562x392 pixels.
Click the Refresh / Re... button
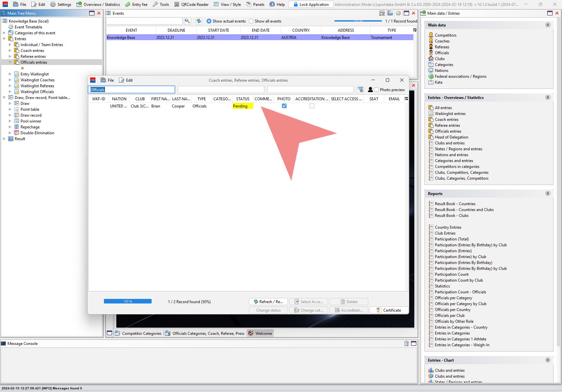[268, 302]
